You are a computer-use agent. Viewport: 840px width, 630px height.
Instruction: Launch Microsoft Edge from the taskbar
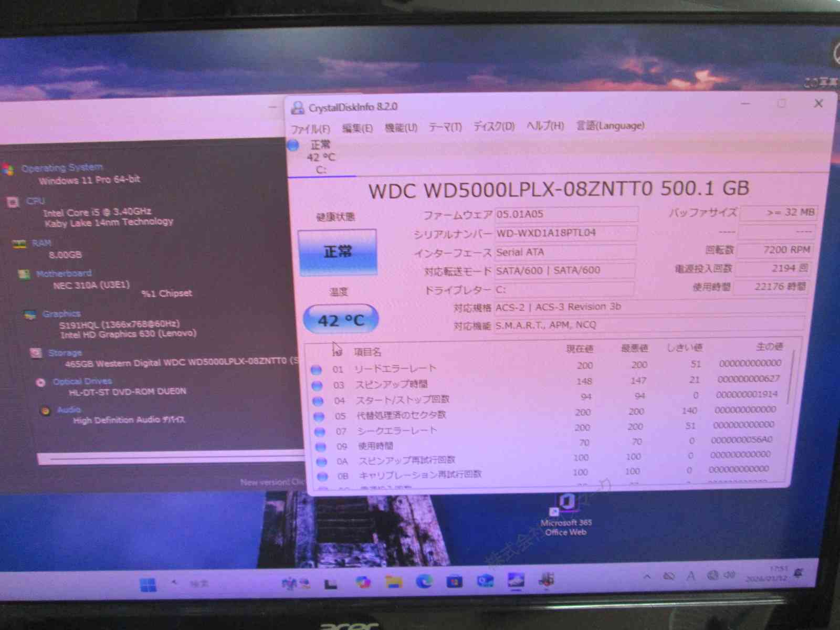point(424,581)
